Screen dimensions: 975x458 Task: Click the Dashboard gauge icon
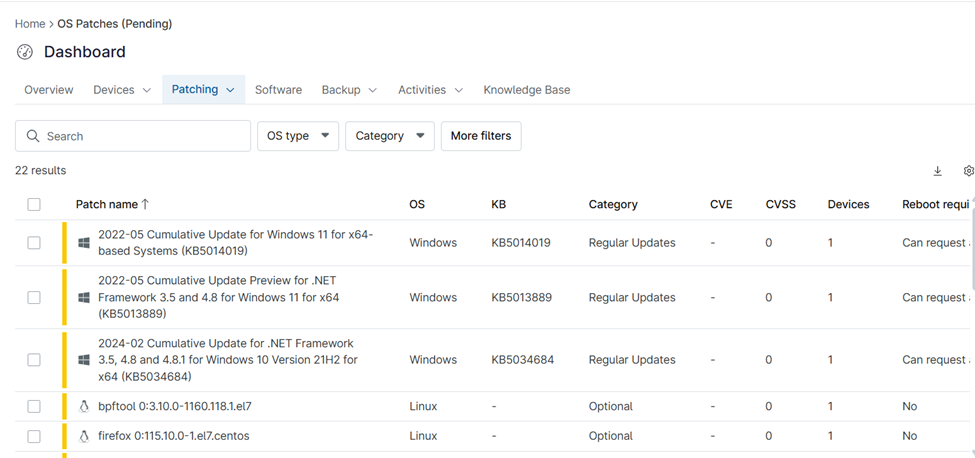[x=24, y=52]
